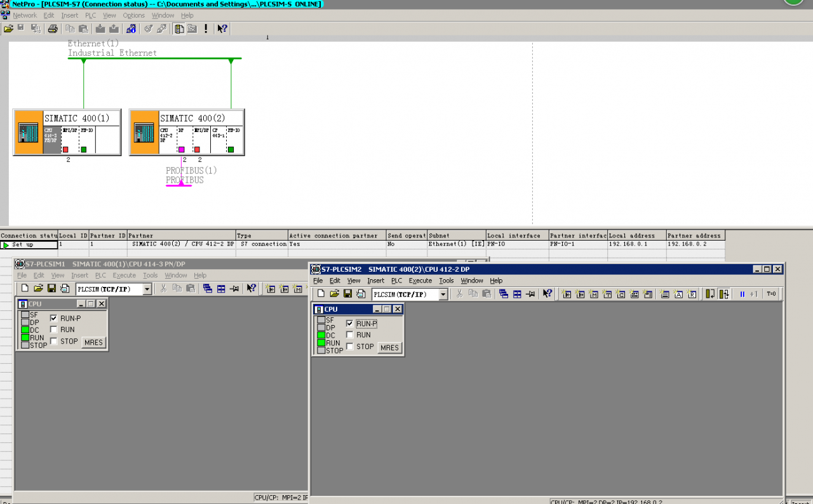Check the RUN box in S7-PLCSIM2 CPU
813x504 pixels.
pos(350,335)
